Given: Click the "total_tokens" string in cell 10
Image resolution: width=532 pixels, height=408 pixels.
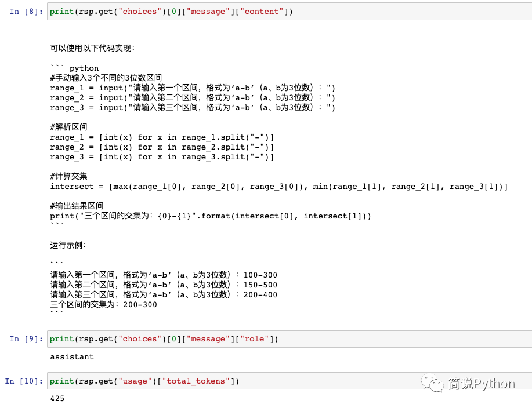Looking at the screenshot, I should [x=196, y=381].
